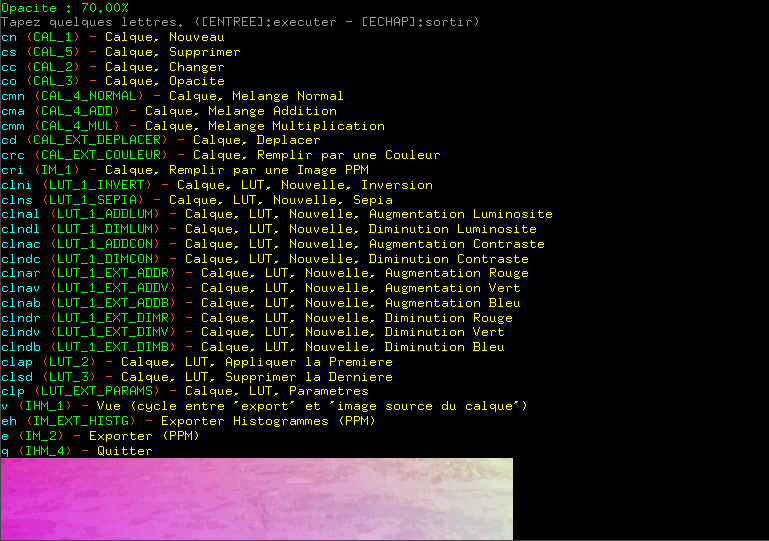Click the 'q' Quitter command row
This screenshot has height=541, width=769.
point(77,451)
